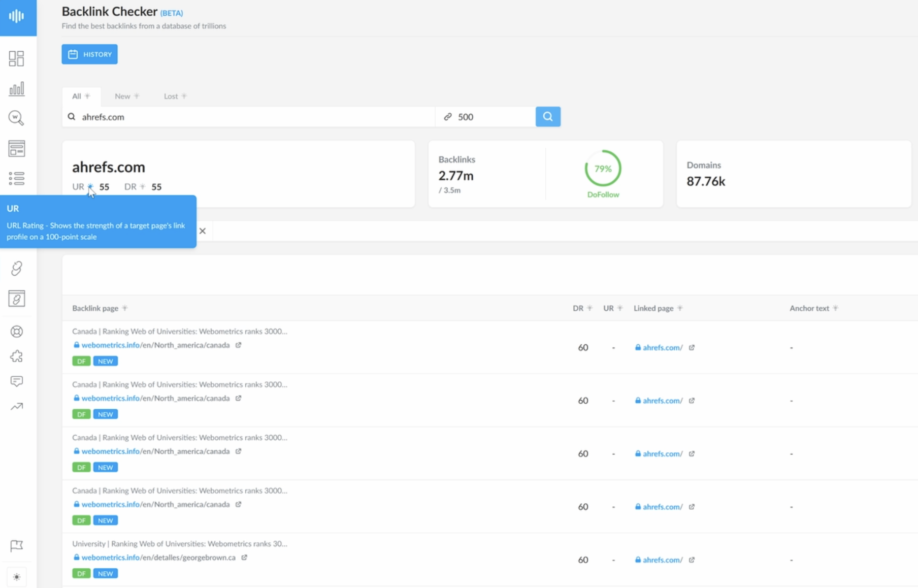Click the 79% DoFollow progress ring

[x=603, y=169]
